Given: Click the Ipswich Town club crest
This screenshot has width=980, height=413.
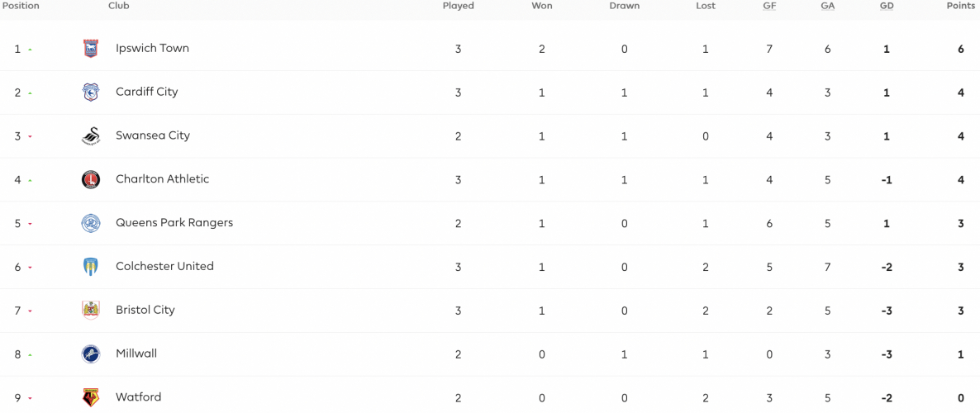Looking at the screenshot, I should [91, 49].
